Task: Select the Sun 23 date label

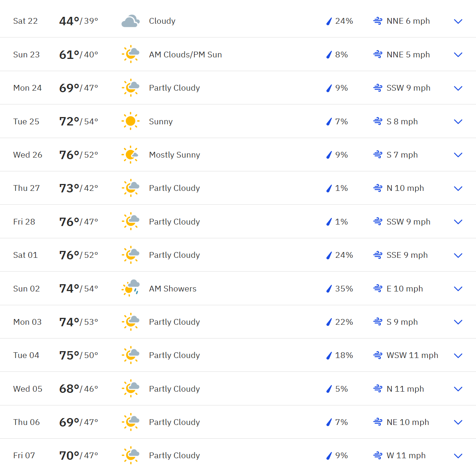Action: tap(26, 55)
